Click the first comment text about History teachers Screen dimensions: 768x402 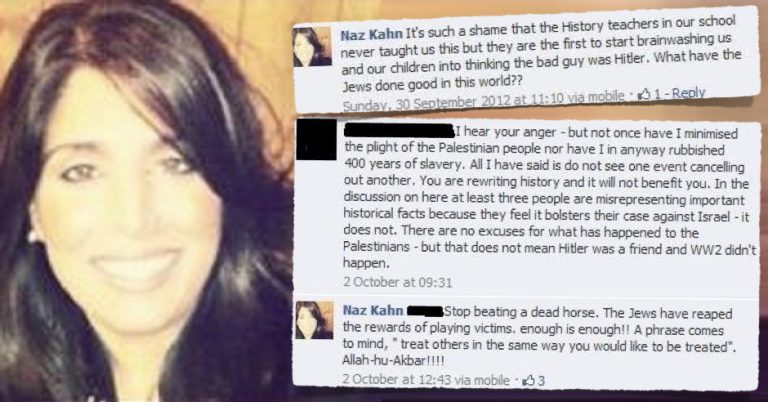click(x=541, y=54)
